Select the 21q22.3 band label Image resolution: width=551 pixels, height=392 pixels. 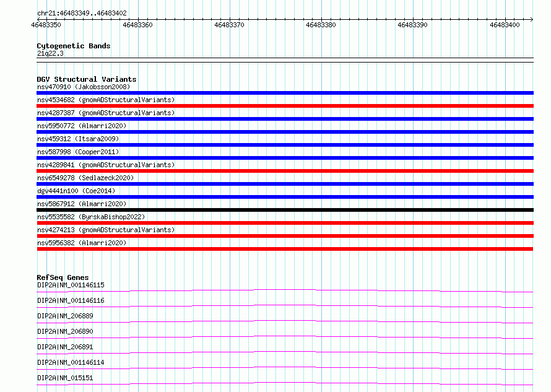pos(50,53)
